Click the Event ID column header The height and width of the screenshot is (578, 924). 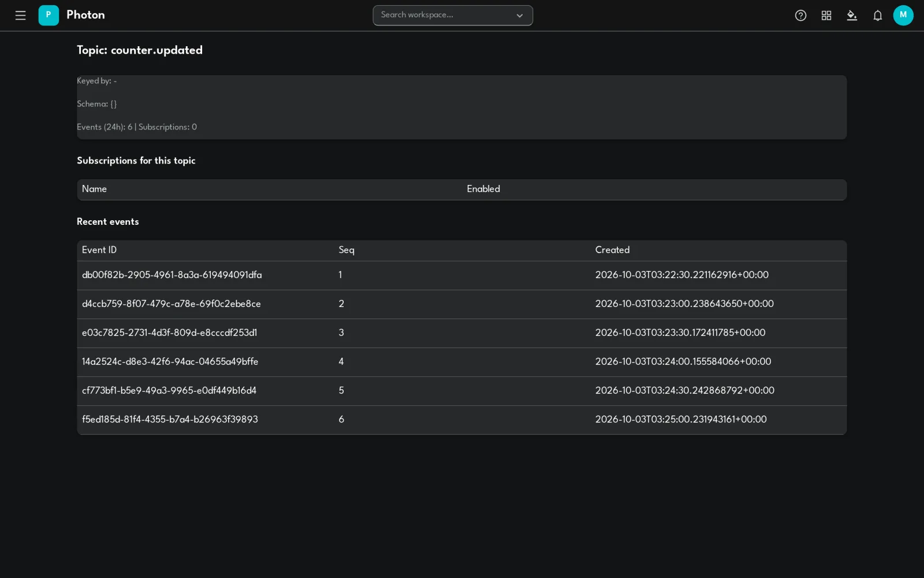coord(99,250)
